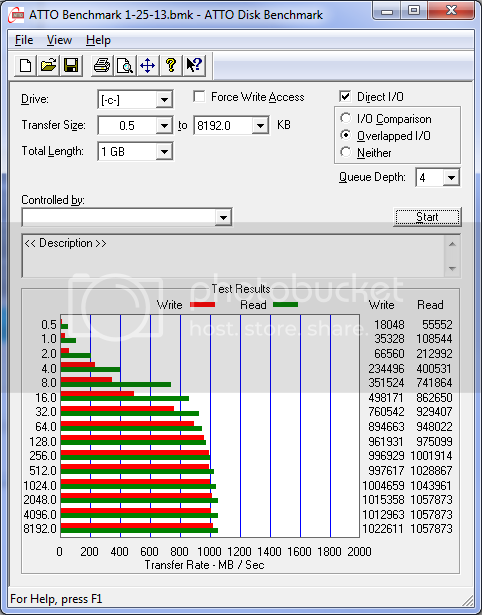Click the write value 894663

click(386, 426)
